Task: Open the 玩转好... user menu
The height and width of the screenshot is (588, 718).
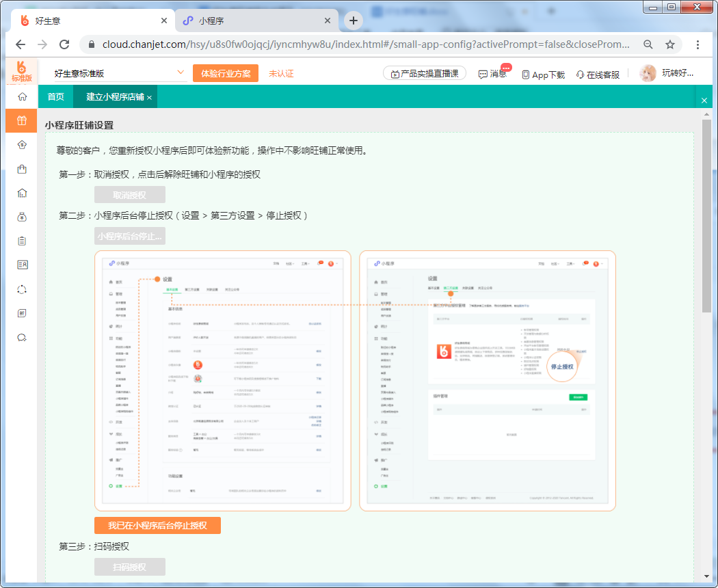Action: tap(678, 73)
